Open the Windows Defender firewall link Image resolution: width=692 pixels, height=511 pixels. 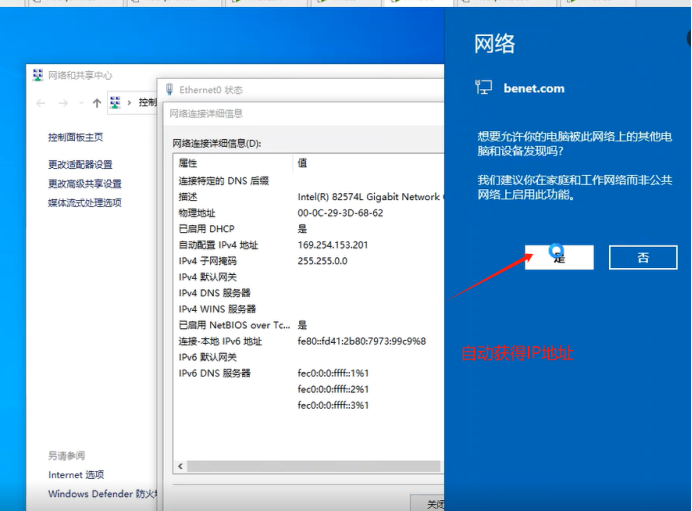click(x=102, y=494)
